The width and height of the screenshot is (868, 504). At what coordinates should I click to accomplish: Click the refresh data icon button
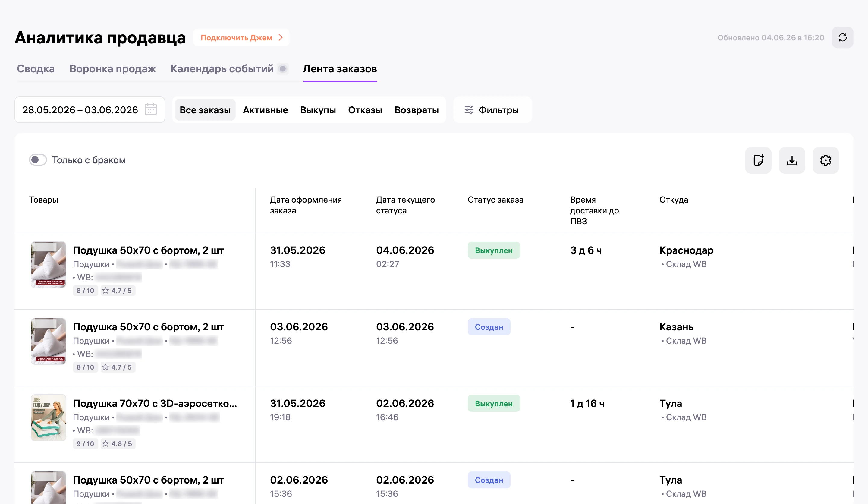(842, 38)
